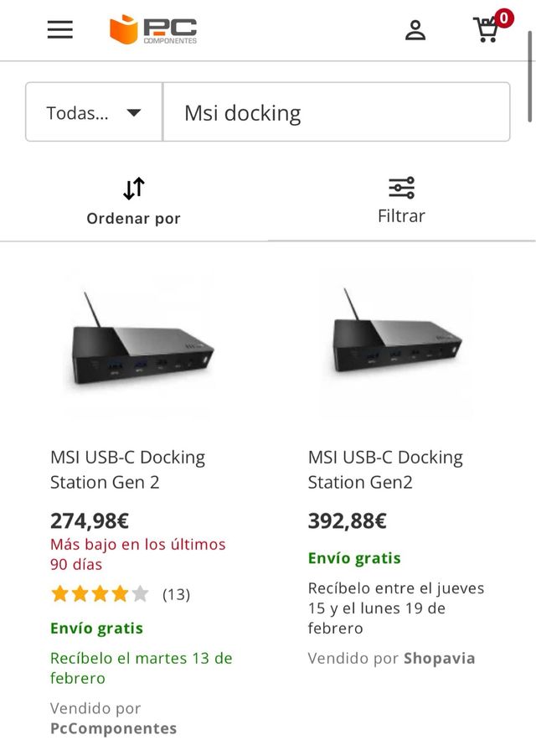Click the filter sliders icon
This screenshot has width=536, height=756.
click(x=401, y=188)
